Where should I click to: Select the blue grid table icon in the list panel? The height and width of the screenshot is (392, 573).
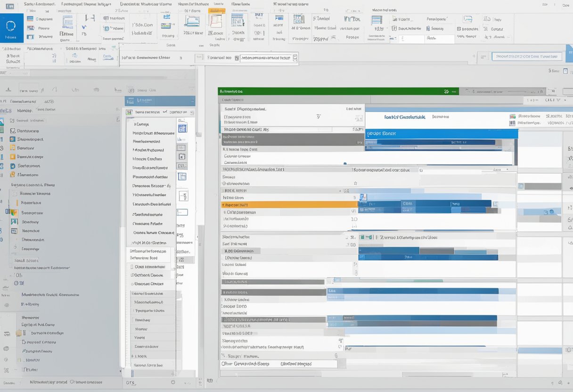182,128
